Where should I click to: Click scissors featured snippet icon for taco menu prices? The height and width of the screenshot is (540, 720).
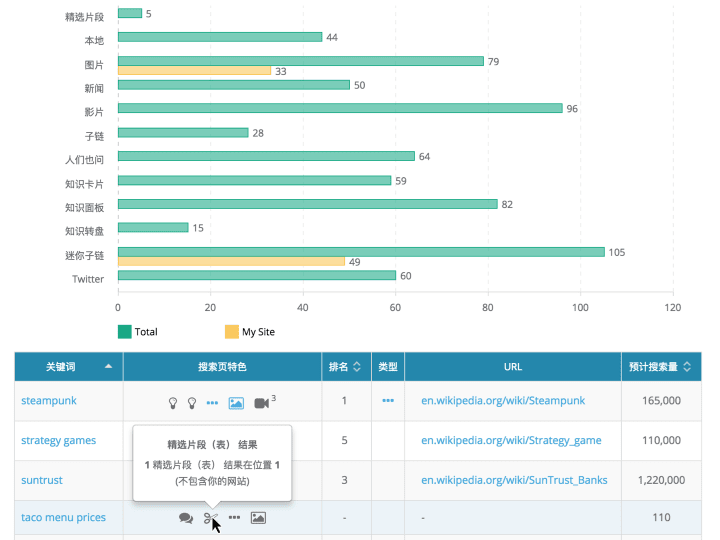(210, 518)
